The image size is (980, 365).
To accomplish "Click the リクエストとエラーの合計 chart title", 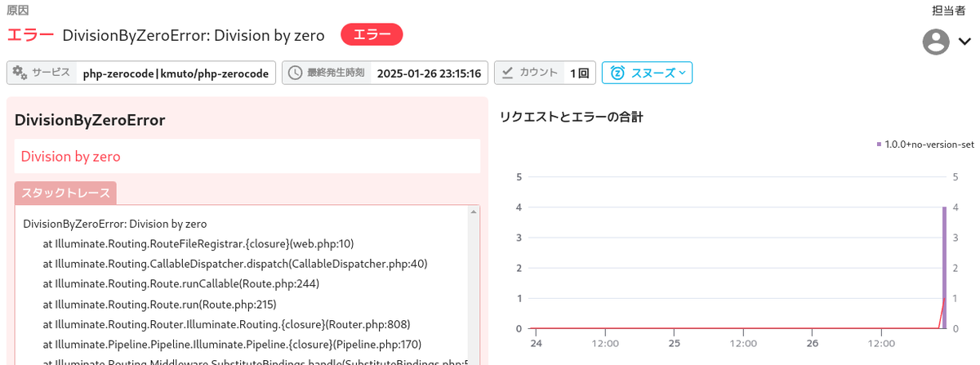I will coord(571,117).
